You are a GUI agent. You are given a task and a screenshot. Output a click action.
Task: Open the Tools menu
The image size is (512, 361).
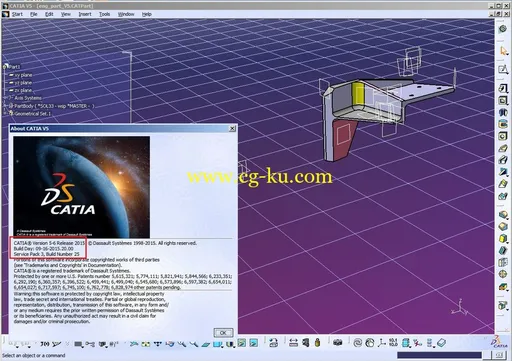point(104,14)
